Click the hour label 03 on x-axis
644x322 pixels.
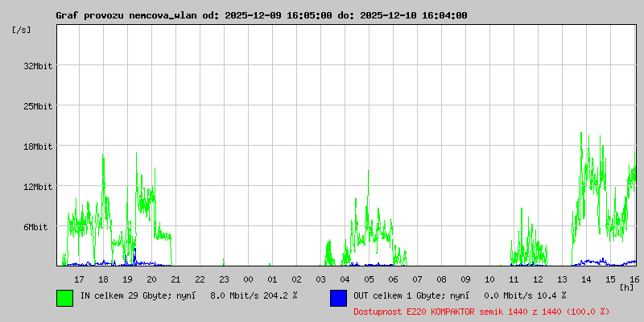pos(320,279)
